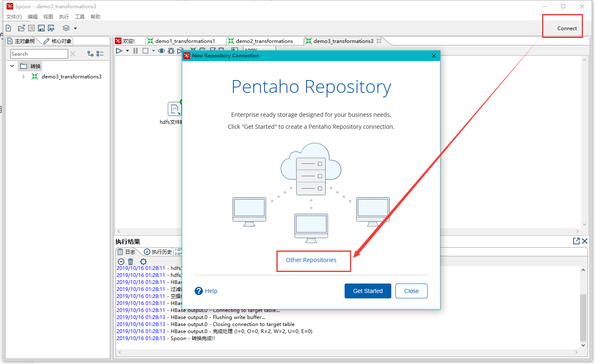Open the stop options dropdown arrow

click(x=153, y=51)
